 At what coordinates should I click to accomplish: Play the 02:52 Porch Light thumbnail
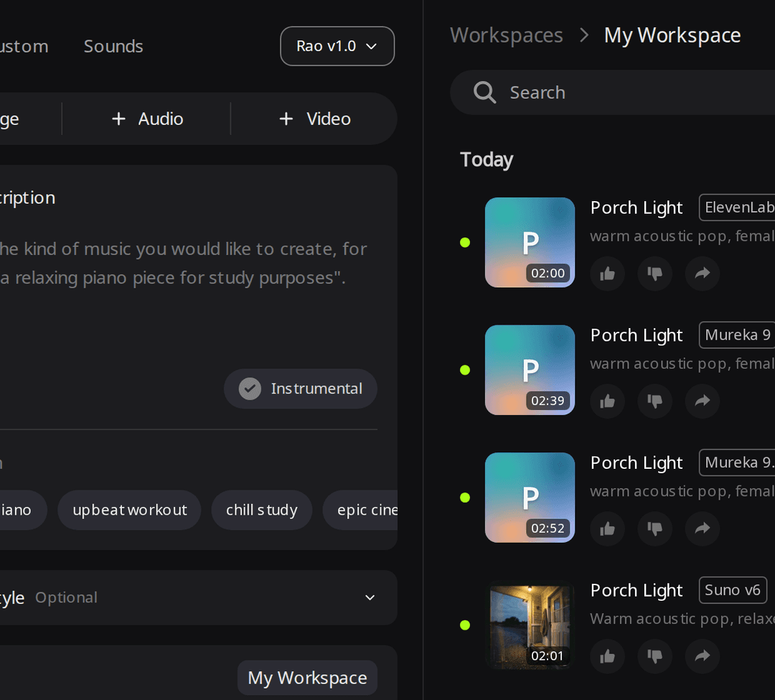pos(530,498)
